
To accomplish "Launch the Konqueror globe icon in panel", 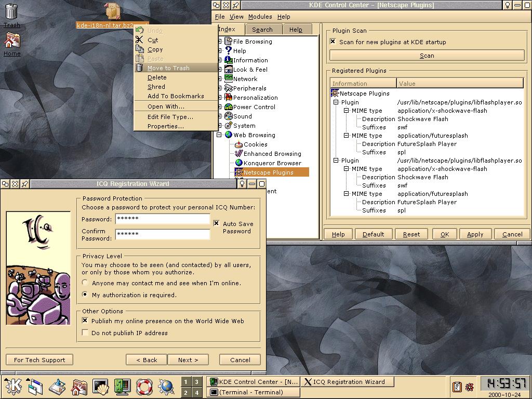I will (x=166, y=387).
